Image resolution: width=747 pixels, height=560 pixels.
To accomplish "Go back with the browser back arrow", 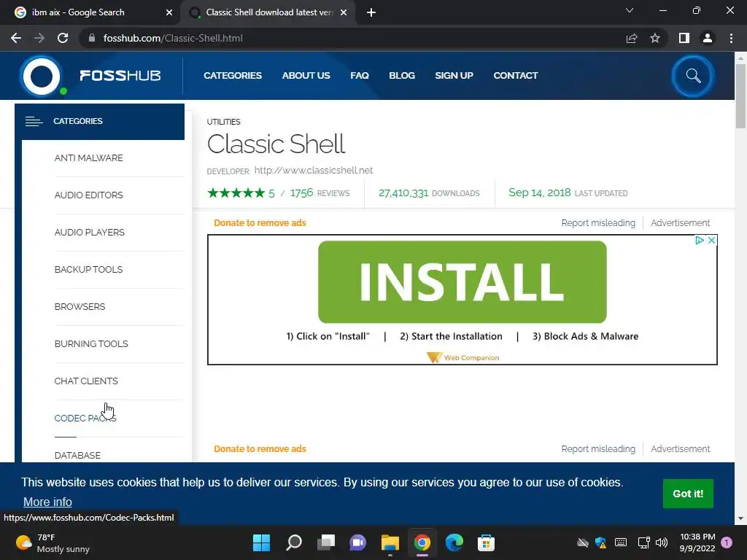I will click(16, 38).
